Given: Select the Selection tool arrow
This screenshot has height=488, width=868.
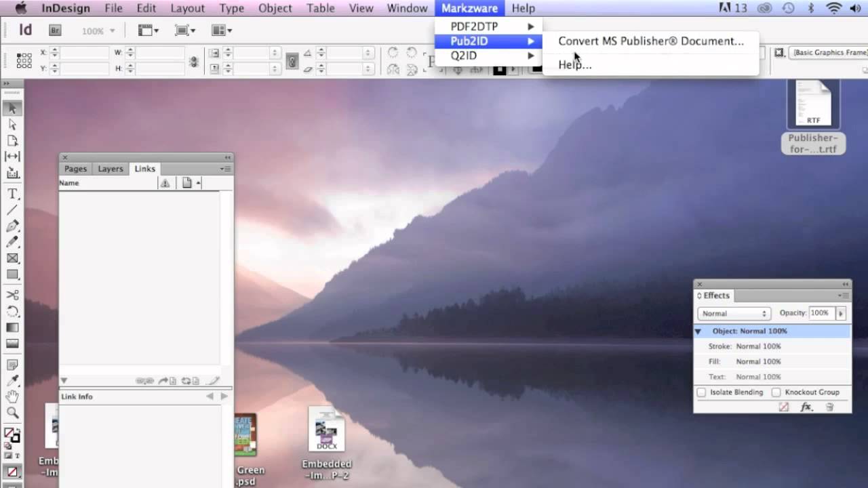Looking at the screenshot, I should (12, 108).
